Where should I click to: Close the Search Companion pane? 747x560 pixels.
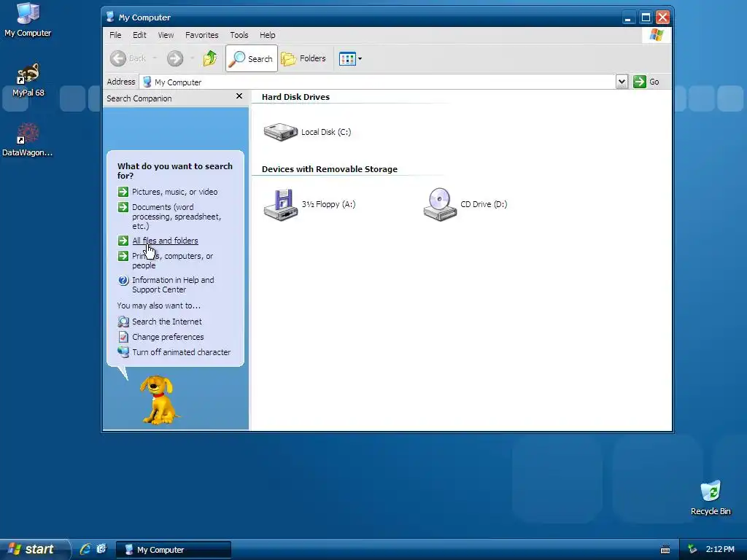click(x=239, y=96)
